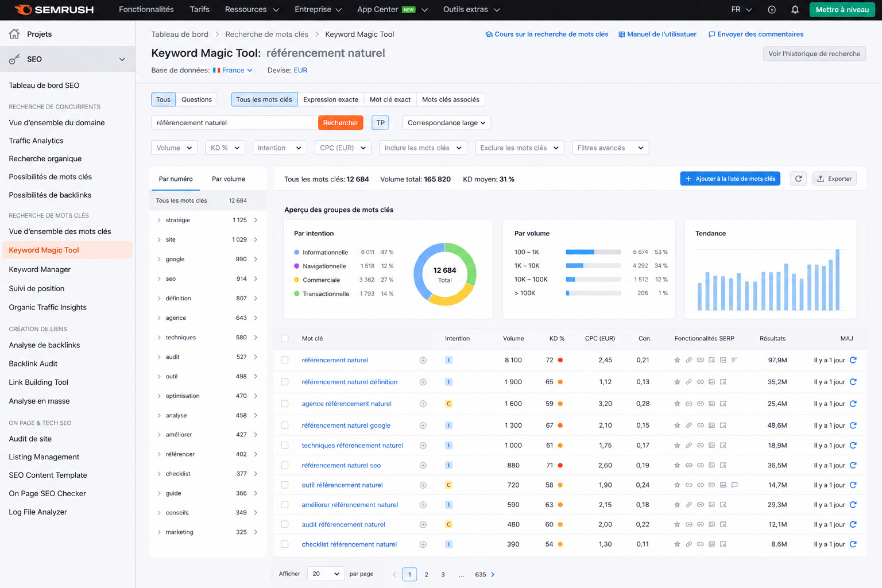The width and height of the screenshot is (882, 588).
Task: Open Exclure les mots clés dropdown
Action: click(520, 148)
